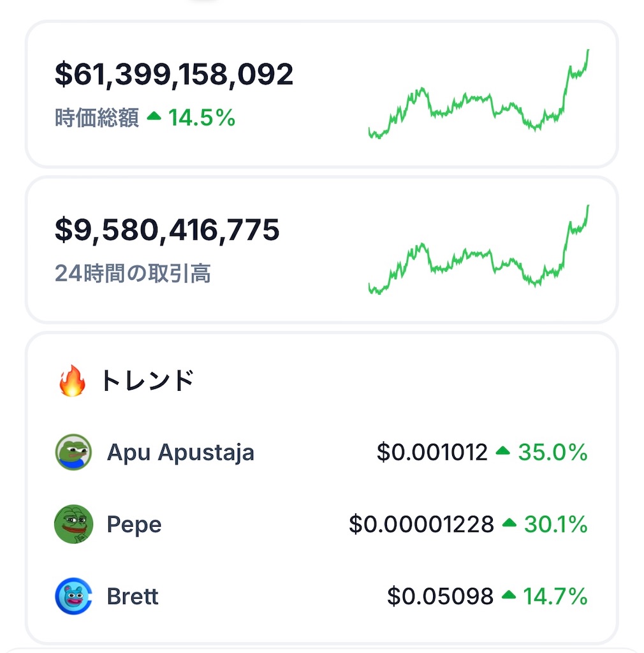Click the fire emoji beside トレンド

click(x=72, y=380)
